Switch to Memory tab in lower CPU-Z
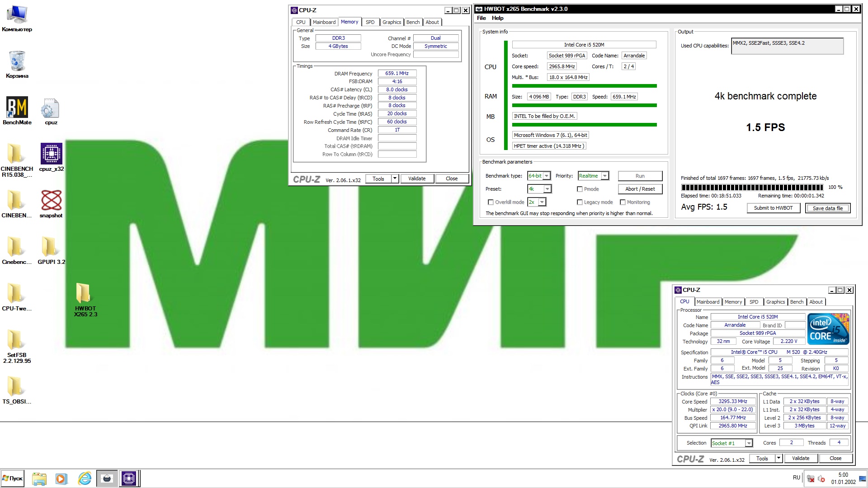868x488 pixels. 733,302
